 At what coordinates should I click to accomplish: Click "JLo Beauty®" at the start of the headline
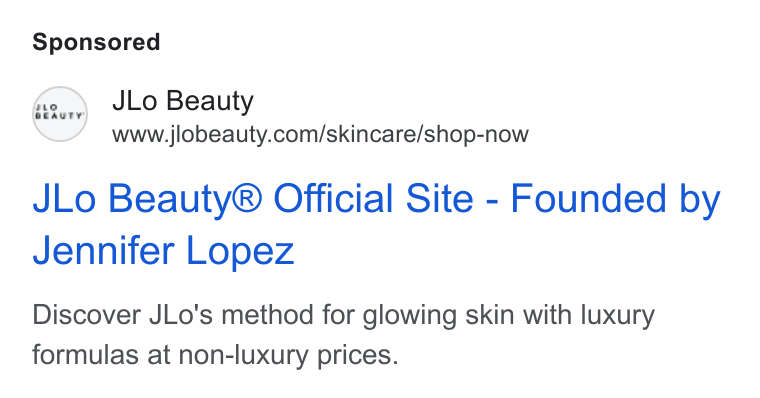[148, 199]
